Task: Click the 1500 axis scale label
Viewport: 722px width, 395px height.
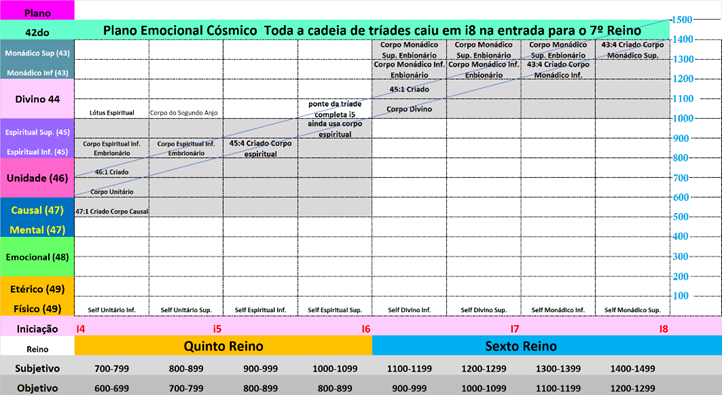Action: click(x=682, y=19)
